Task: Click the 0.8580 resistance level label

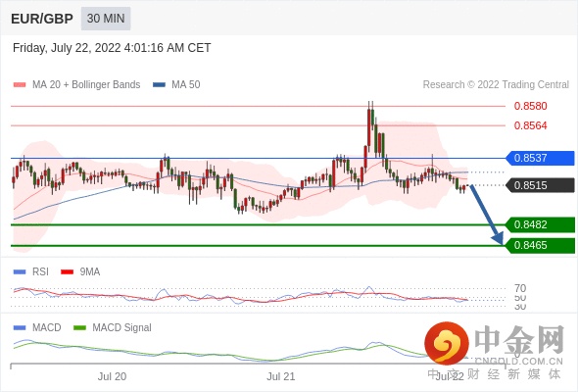Action: [x=530, y=106]
